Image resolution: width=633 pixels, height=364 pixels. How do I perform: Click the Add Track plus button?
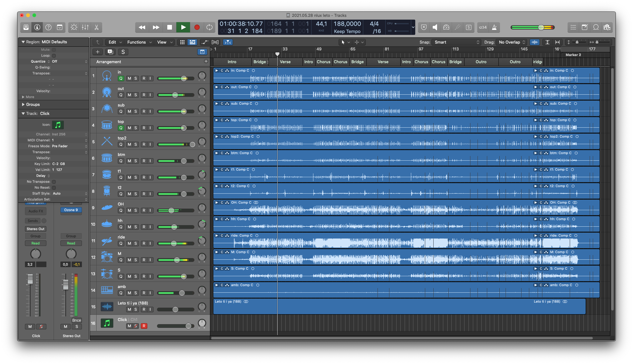tap(98, 52)
